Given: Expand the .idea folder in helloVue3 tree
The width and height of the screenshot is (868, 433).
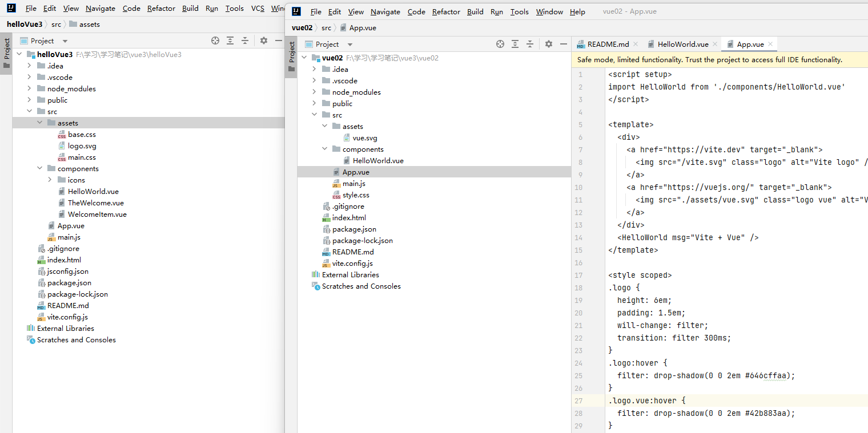Looking at the screenshot, I should click(x=29, y=66).
